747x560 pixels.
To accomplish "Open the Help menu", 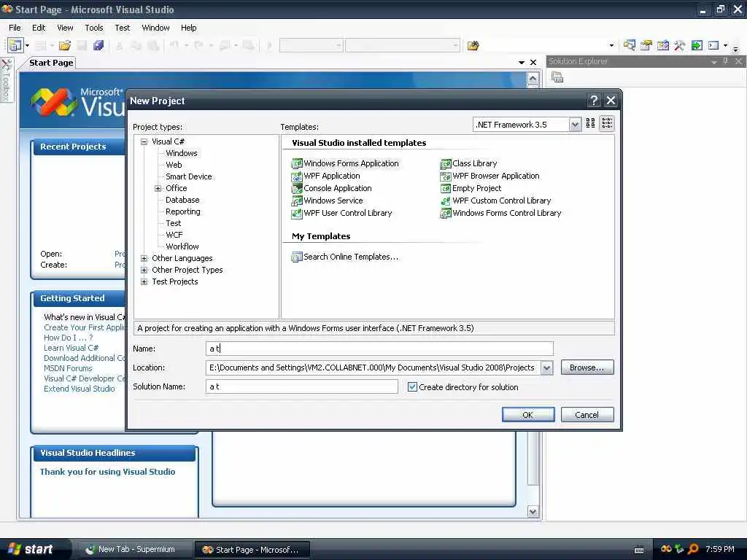I will point(189,28).
